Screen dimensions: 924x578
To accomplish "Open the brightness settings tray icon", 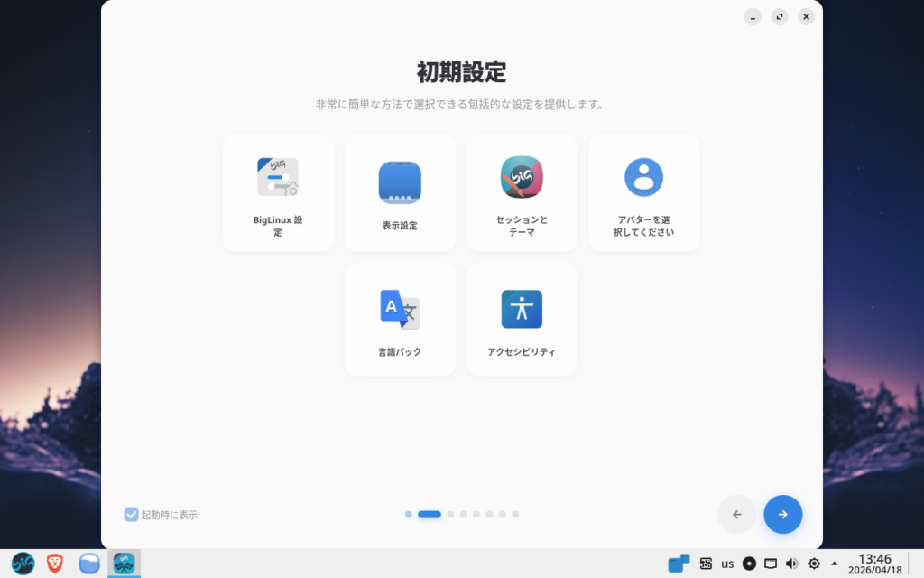I will coord(814,564).
